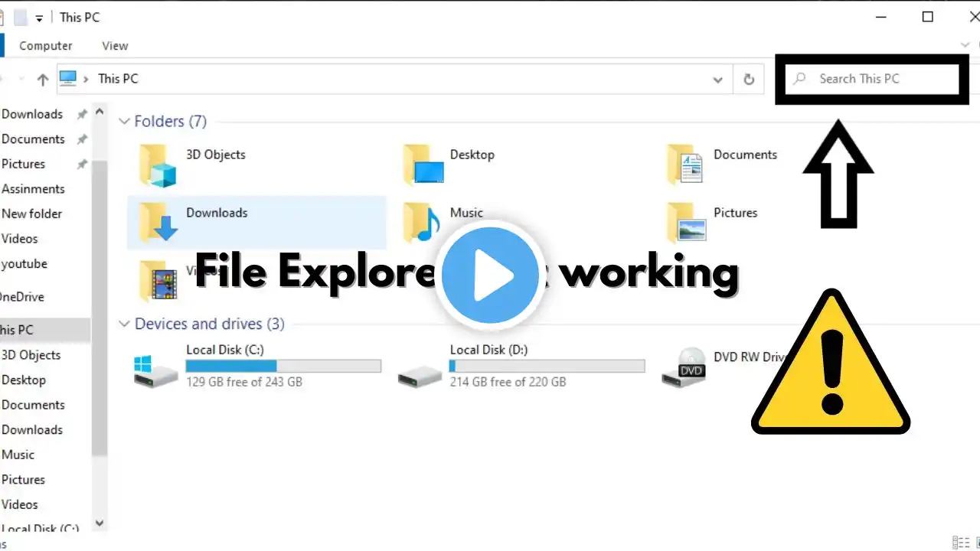Open the youtube folder in sidebar
This screenshot has height=551, width=980.
(24, 264)
